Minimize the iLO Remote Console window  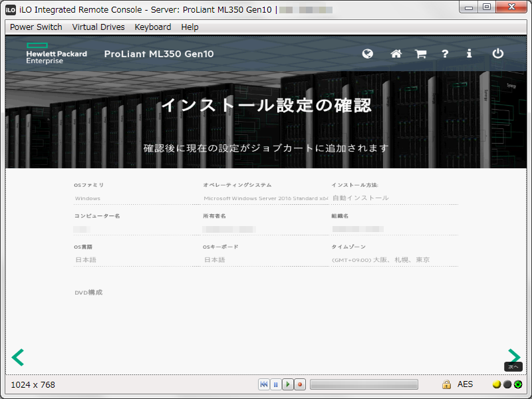coord(469,7)
